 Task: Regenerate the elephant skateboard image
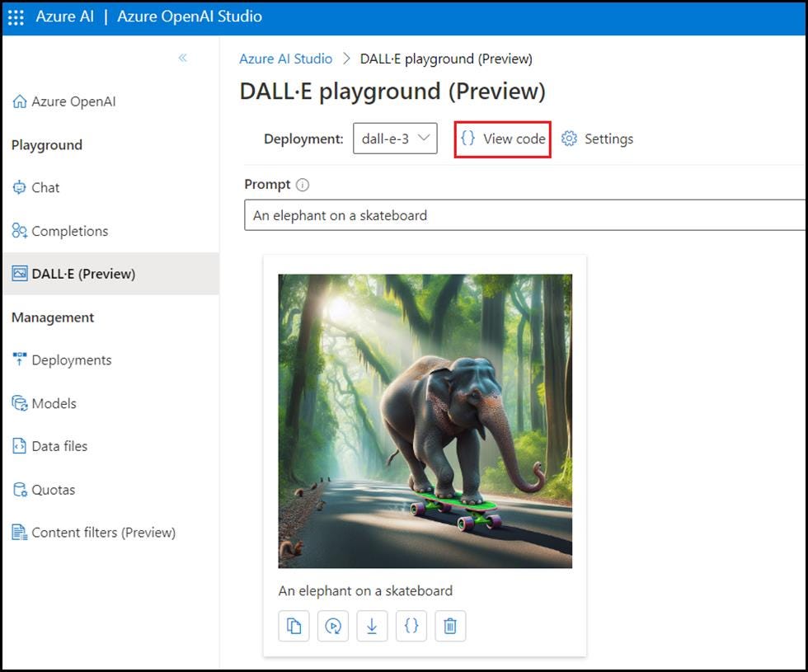(x=333, y=626)
